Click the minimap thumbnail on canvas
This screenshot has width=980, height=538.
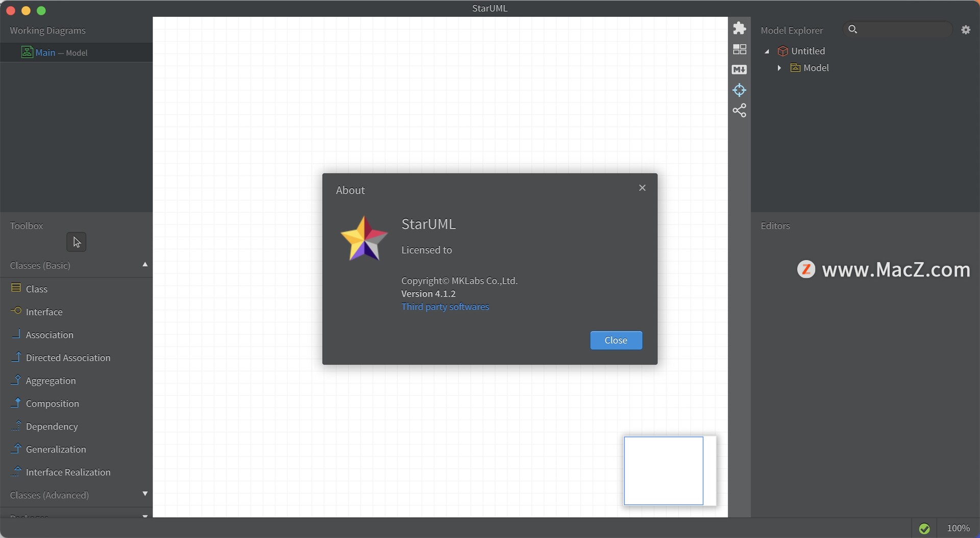[x=670, y=471]
